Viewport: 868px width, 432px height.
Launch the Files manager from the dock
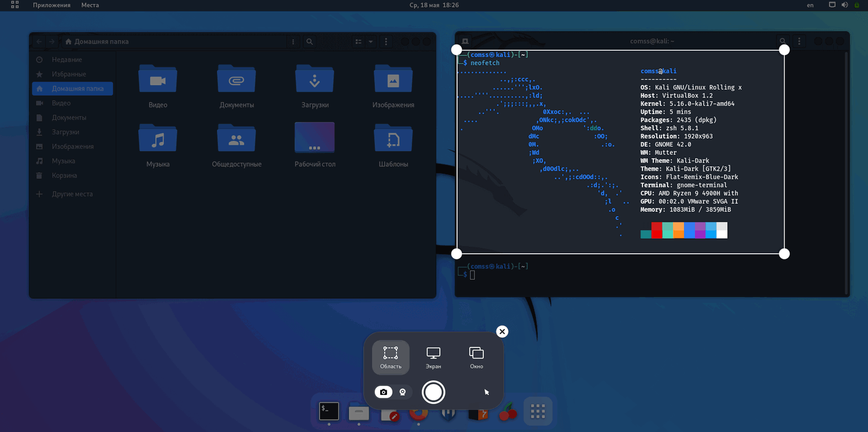[359, 412]
